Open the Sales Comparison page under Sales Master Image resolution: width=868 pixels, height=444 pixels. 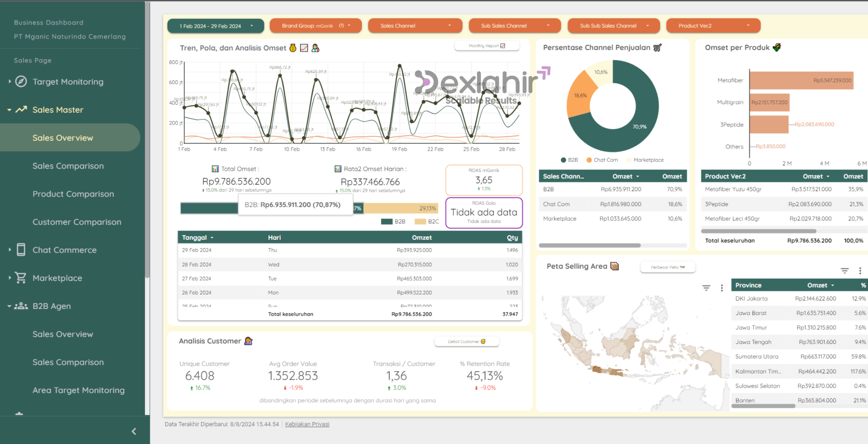68,166
